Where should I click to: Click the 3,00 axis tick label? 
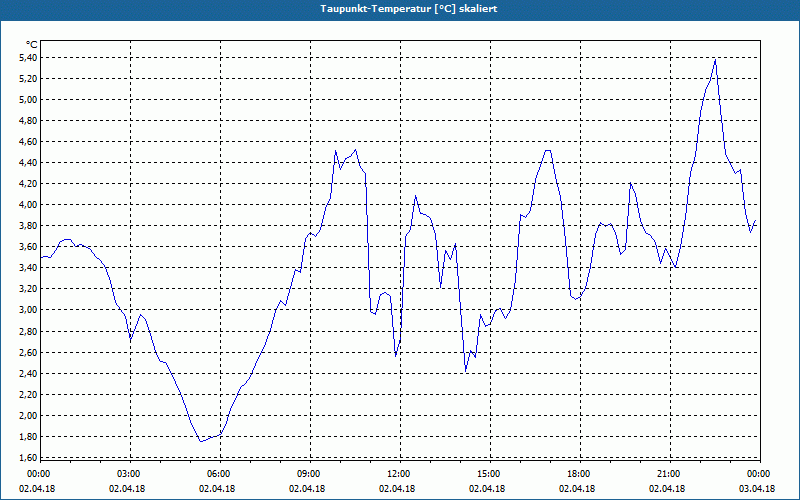[29, 310]
